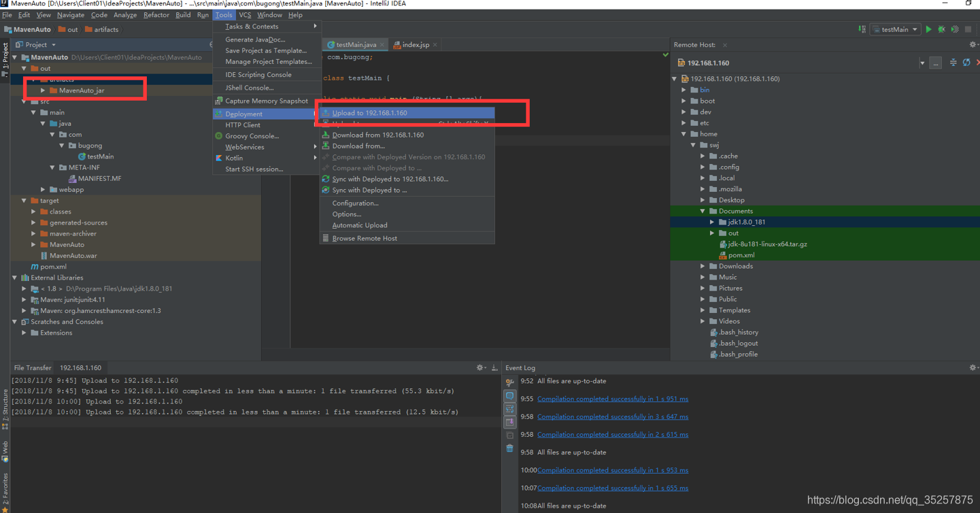Toggle show balloons icon in Event Log
This screenshot has height=513, width=980.
point(509,396)
